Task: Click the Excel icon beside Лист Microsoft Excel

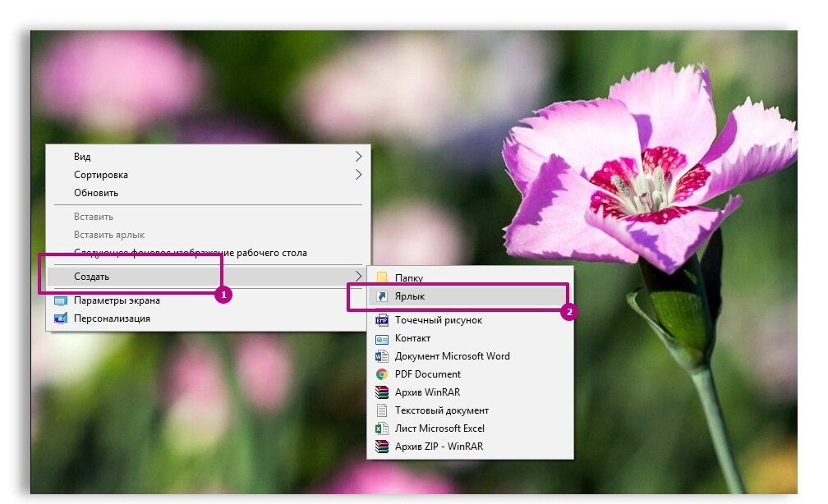Action: point(382,428)
